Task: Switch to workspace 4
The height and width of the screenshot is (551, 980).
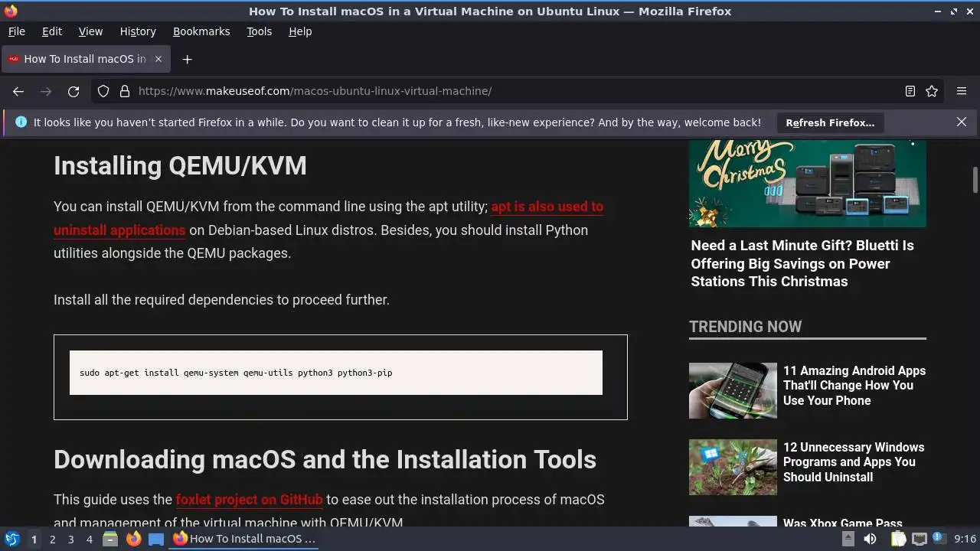Action: [x=89, y=540]
